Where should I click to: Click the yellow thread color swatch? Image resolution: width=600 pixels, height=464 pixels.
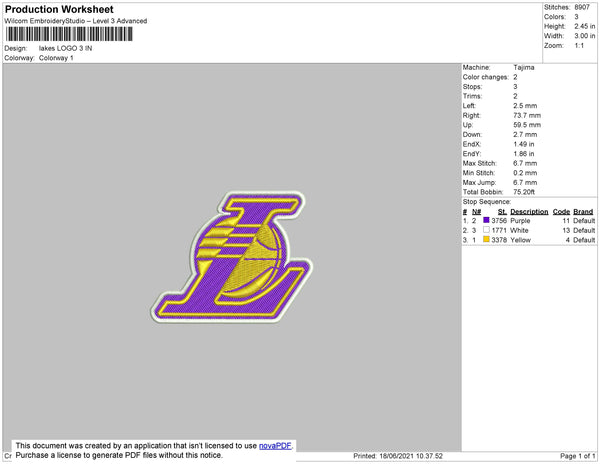coord(486,239)
